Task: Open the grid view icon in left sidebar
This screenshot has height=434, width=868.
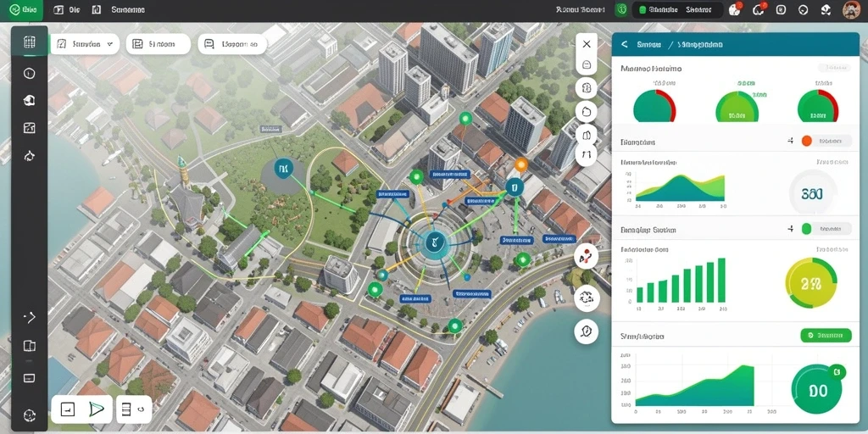Action: (30, 42)
